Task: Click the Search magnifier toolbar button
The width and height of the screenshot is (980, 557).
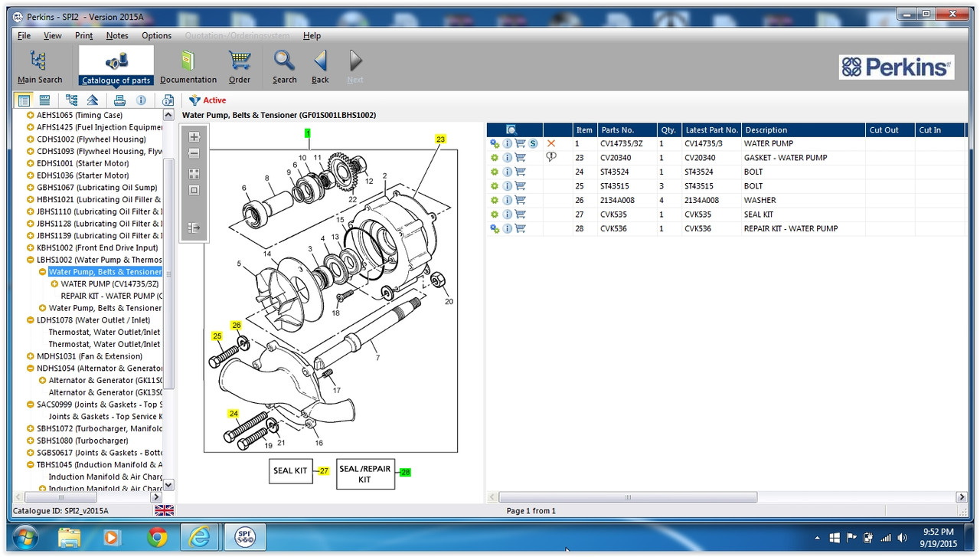Action: pyautogui.click(x=285, y=67)
